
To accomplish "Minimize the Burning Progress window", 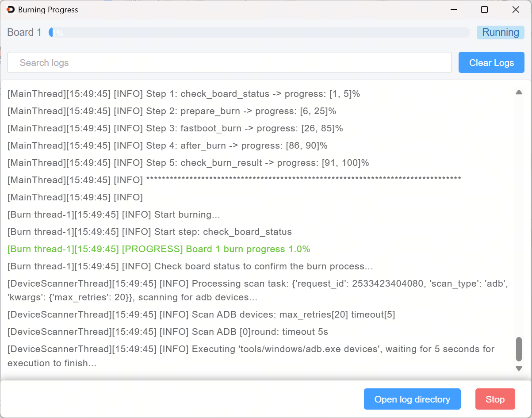I will click(453, 10).
